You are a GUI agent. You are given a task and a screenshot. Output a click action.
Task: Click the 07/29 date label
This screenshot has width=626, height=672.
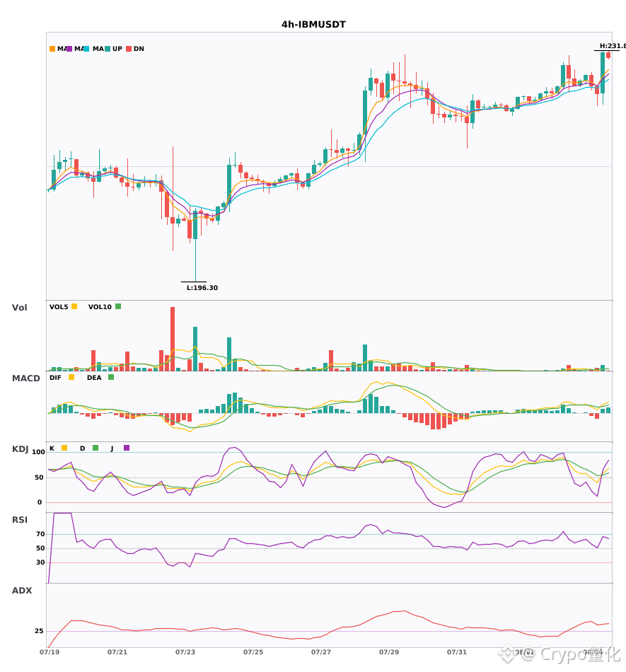click(389, 652)
